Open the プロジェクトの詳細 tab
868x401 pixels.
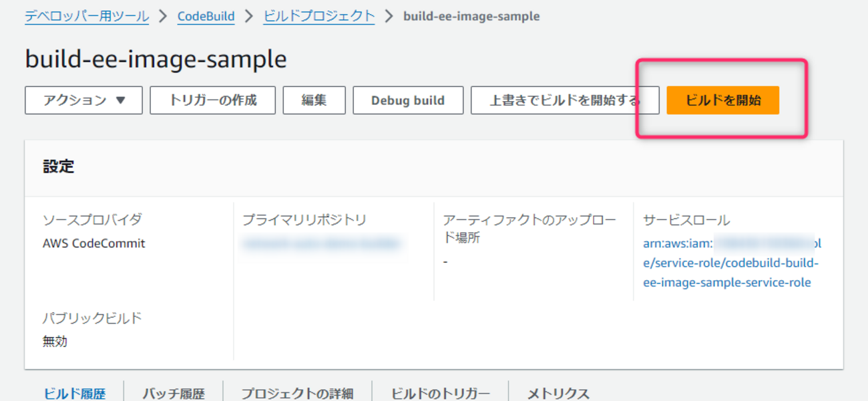point(297,394)
